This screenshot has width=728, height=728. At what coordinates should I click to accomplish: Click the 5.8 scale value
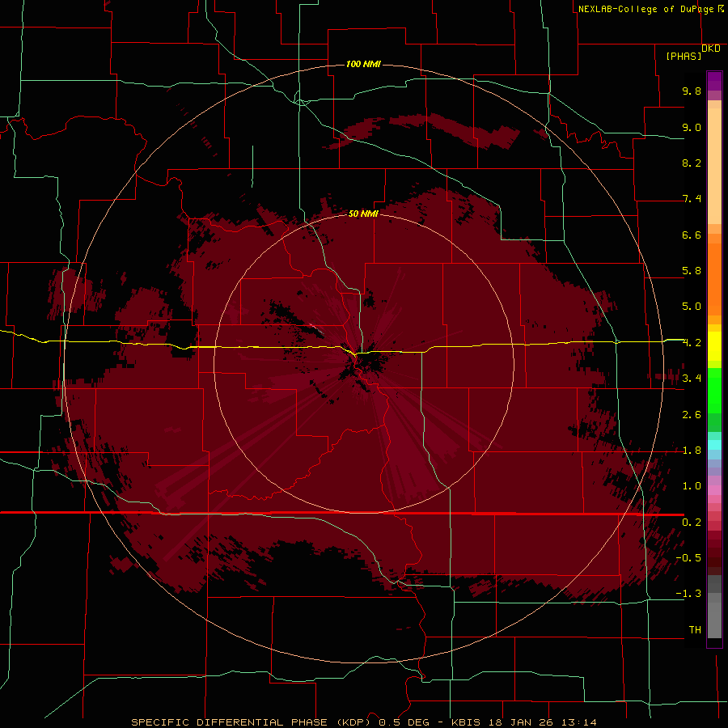click(x=692, y=271)
